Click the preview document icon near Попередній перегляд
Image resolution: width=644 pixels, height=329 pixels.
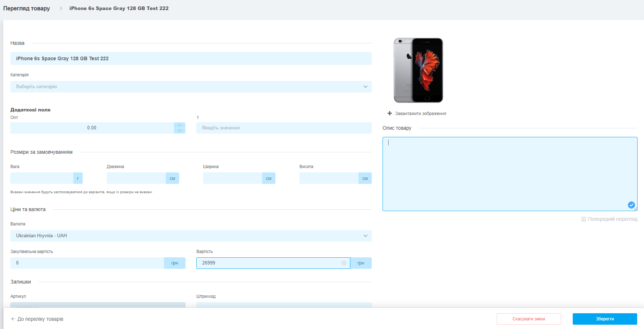point(583,219)
